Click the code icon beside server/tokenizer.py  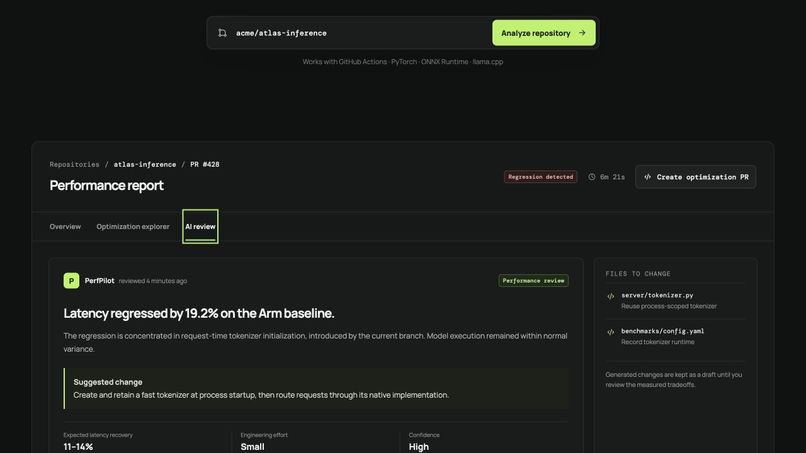(611, 296)
